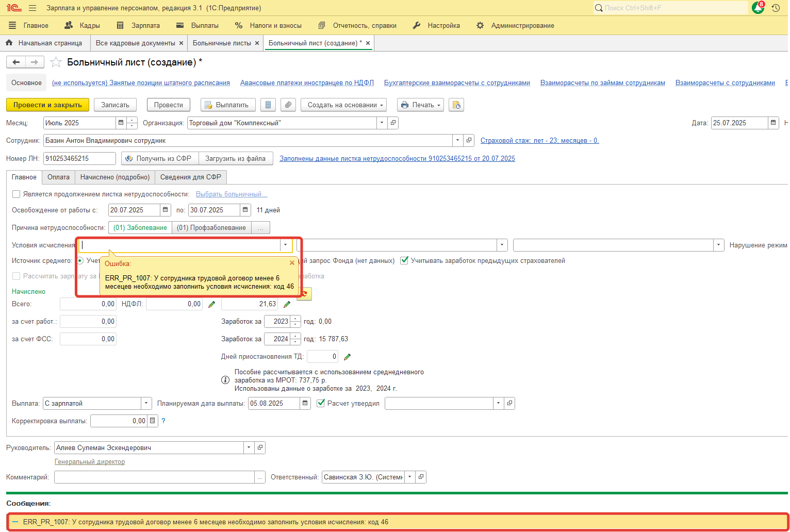Open the Страховой стаж link
The width and height of the screenshot is (790, 532).
click(x=539, y=140)
